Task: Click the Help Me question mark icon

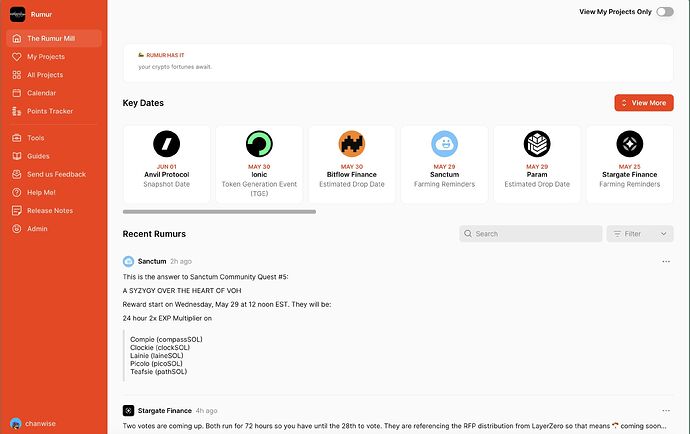Action: pyautogui.click(x=17, y=192)
